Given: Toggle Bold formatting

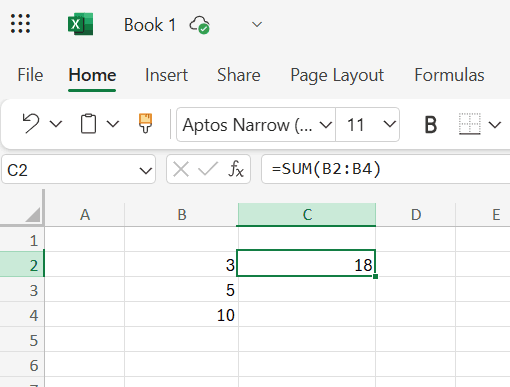Looking at the screenshot, I should click(x=430, y=125).
